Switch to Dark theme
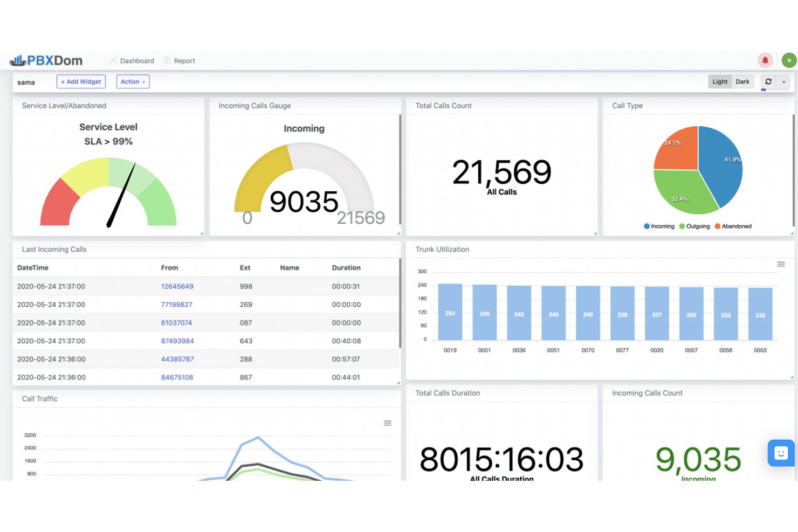The height and width of the screenshot is (532, 798). coord(742,81)
